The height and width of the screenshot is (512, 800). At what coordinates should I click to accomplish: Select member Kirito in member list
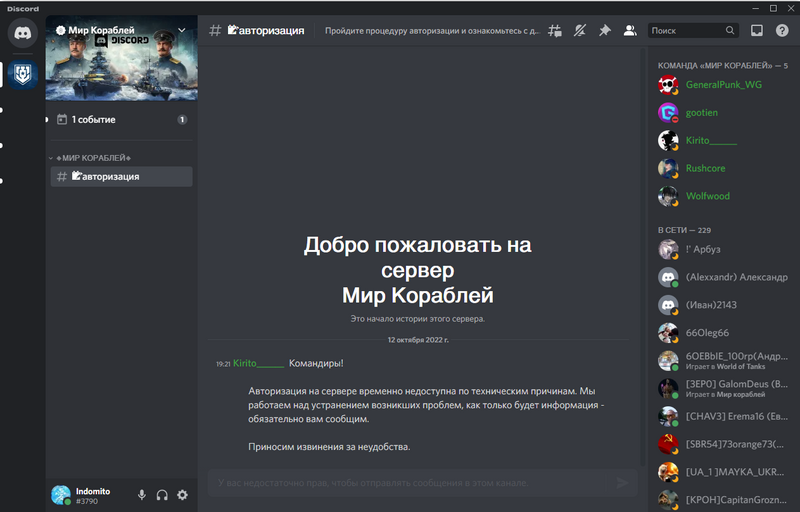tap(723, 140)
